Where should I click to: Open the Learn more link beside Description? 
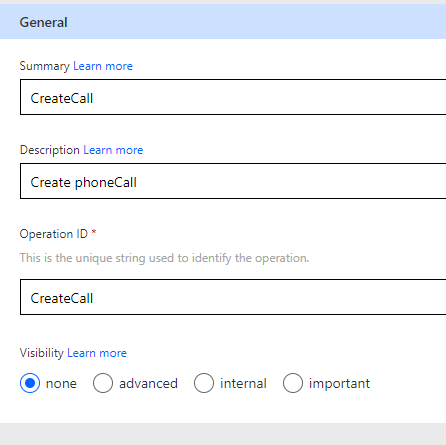pyautogui.click(x=113, y=150)
